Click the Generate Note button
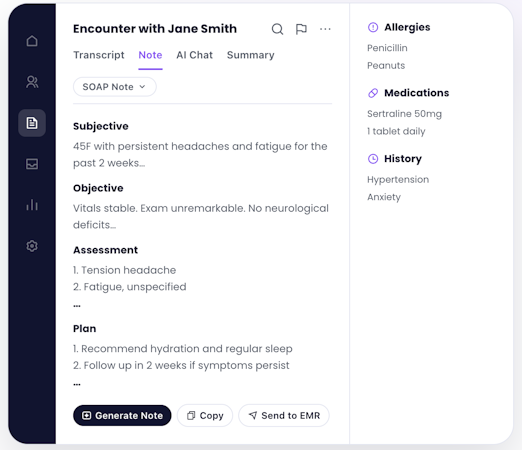Image resolution: width=522 pixels, height=450 pixels. [x=122, y=415]
